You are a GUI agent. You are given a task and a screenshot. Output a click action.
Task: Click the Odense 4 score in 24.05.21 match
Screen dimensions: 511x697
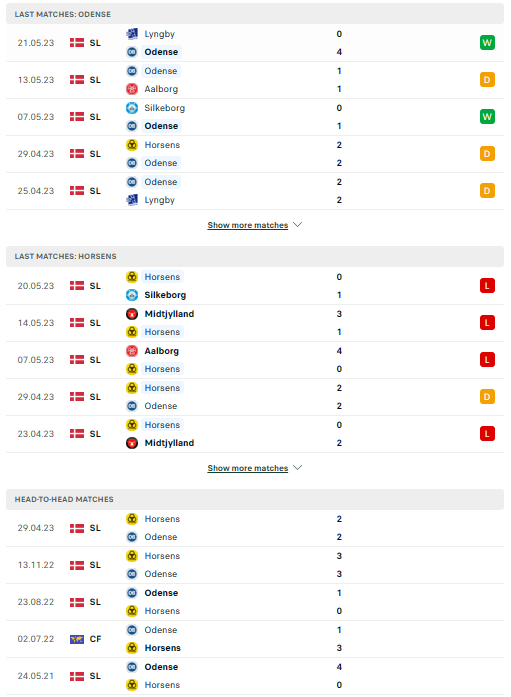(339, 667)
